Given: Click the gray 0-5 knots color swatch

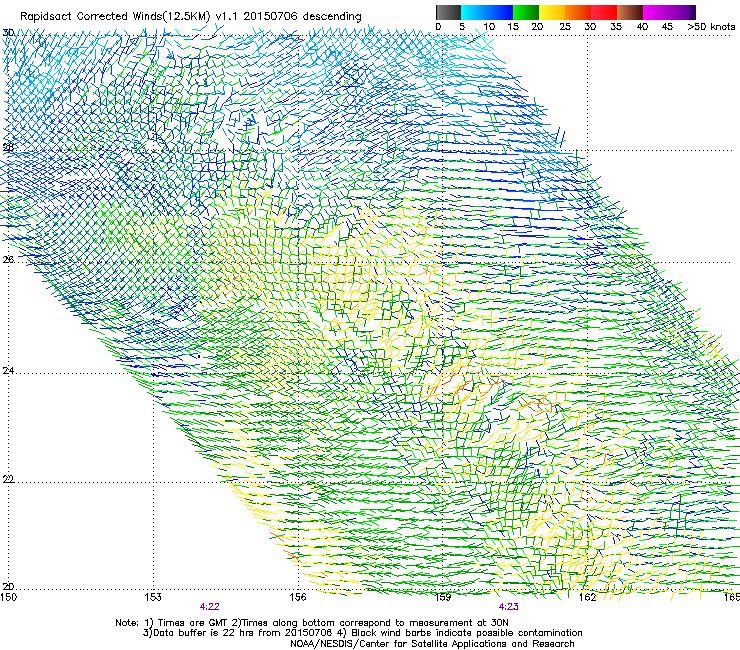Looking at the screenshot, I should pos(448,12).
